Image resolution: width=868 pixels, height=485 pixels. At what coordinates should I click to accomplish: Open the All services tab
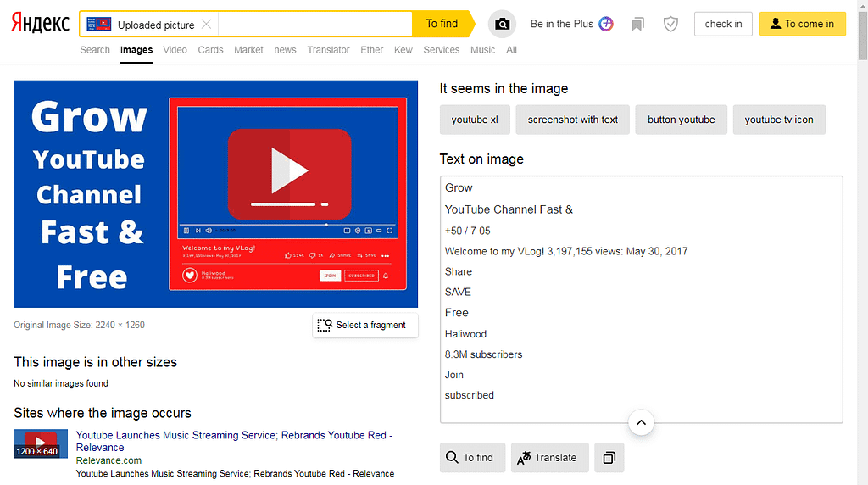511,50
